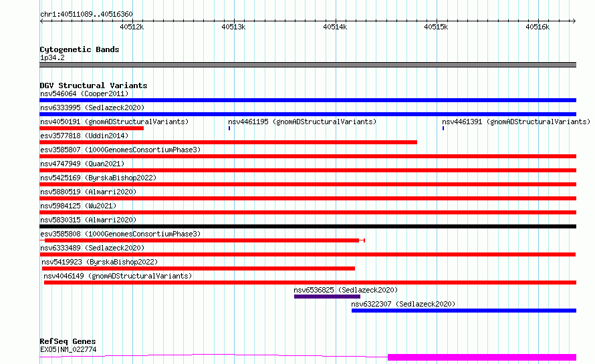Click the 40515k ruler tick label
This screenshot has width=595, height=364.
(x=436, y=27)
